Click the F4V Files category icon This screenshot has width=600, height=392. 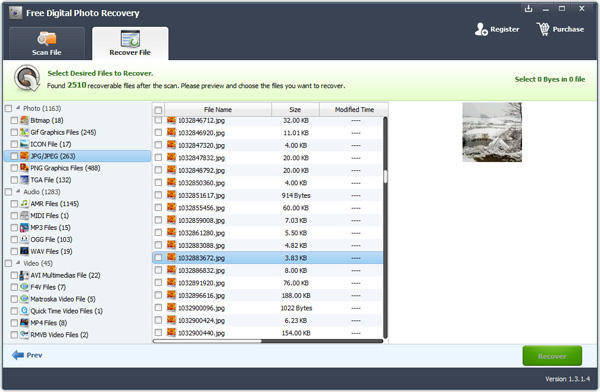tap(24, 287)
